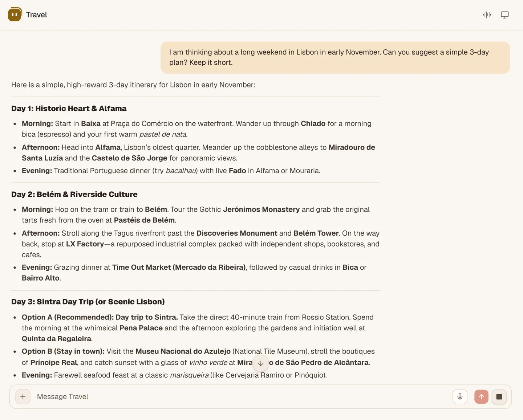
Task: Click the Jerónimos Monastery bold text
Action: tap(261, 209)
